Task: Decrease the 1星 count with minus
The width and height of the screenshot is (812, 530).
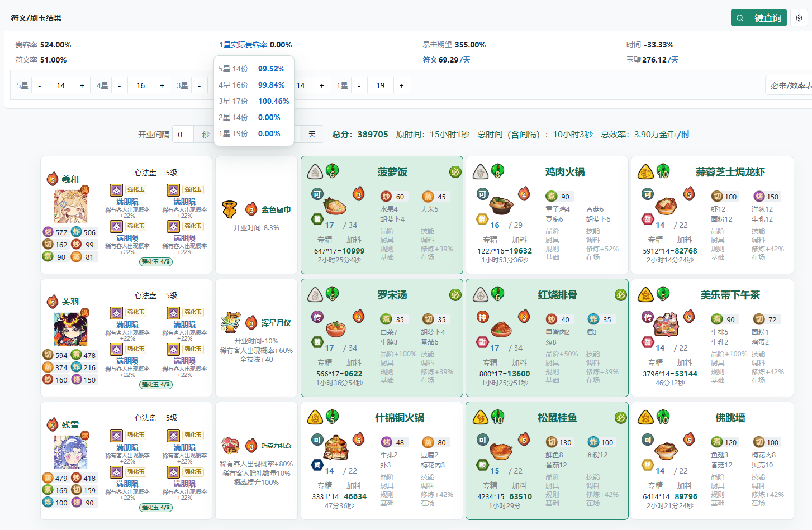Action: [359, 85]
